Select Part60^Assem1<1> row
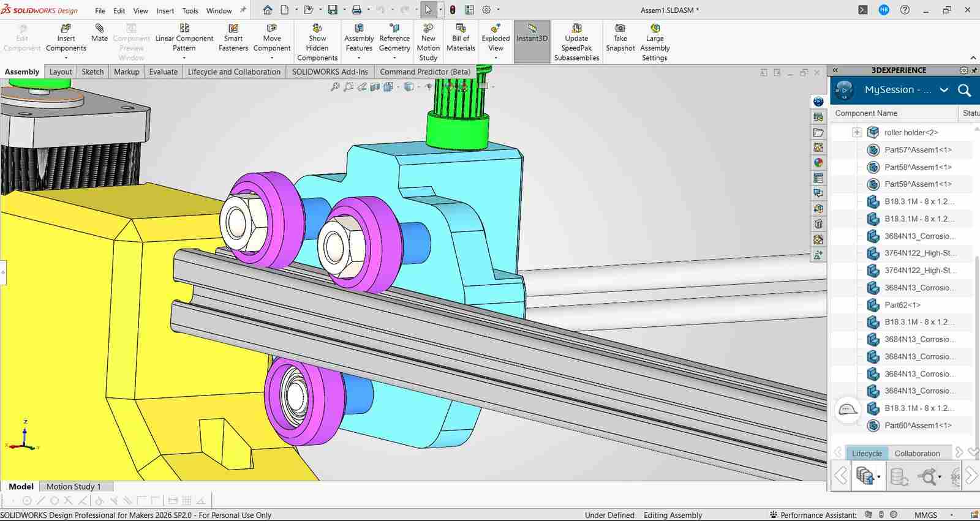Image resolution: width=980 pixels, height=521 pixels. pos(918,425)
